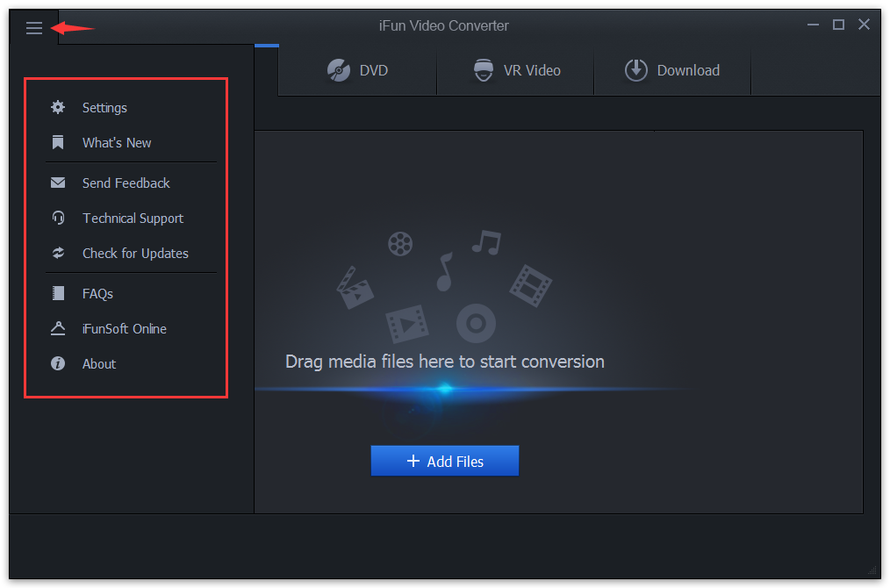Open Technical Support menu item
The image size is (890, 588).
(131, 218)
